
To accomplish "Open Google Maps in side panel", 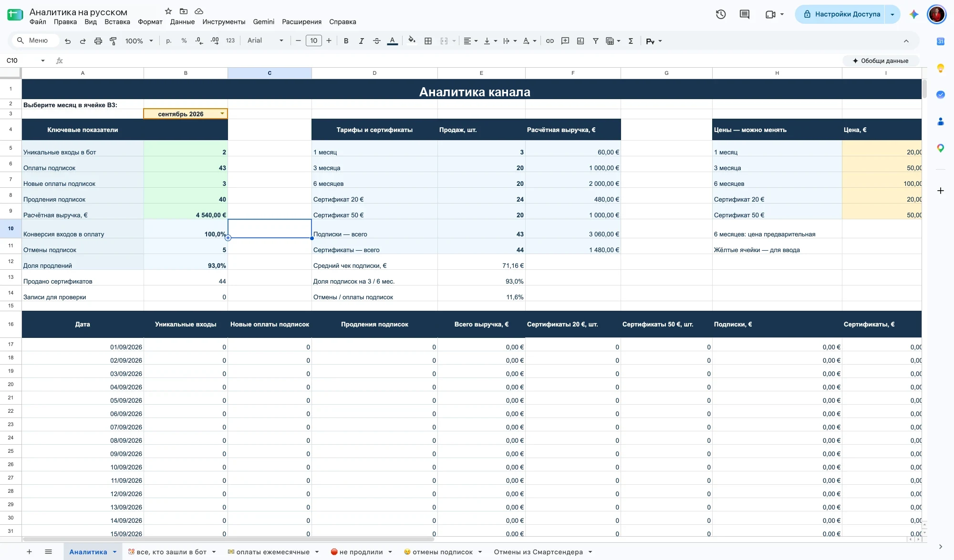I will pos(941,148).
